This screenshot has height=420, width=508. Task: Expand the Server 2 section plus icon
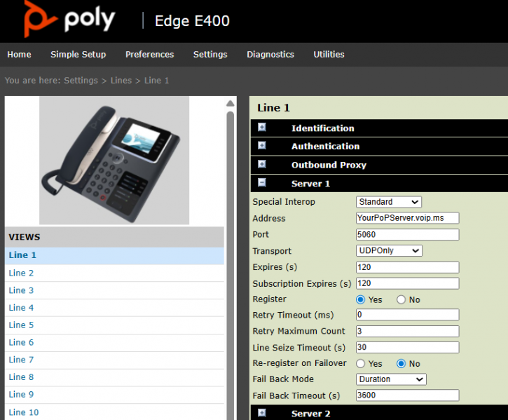[262, 412]
